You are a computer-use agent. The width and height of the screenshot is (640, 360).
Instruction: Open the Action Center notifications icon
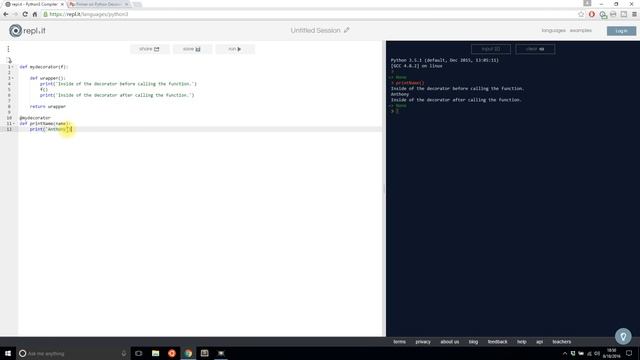tap(629, 353)
